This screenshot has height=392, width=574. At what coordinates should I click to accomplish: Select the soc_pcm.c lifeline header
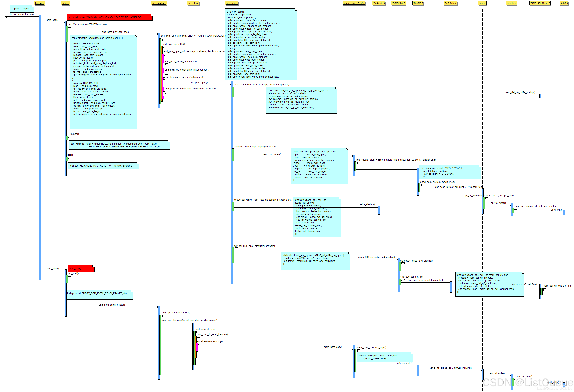[x=232, y=3]
